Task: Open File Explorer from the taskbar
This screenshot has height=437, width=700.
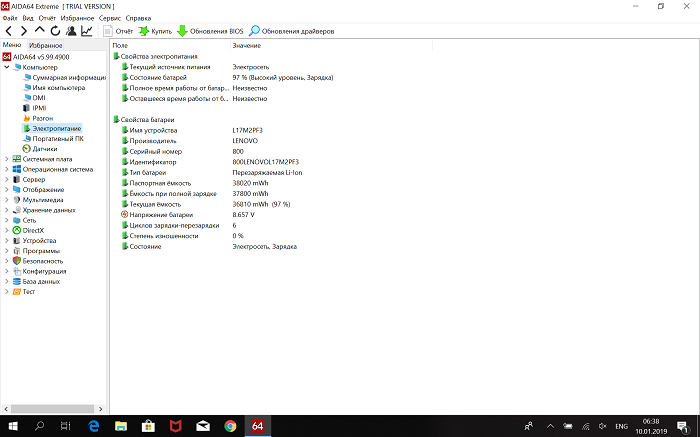Action: pos(121,426)
